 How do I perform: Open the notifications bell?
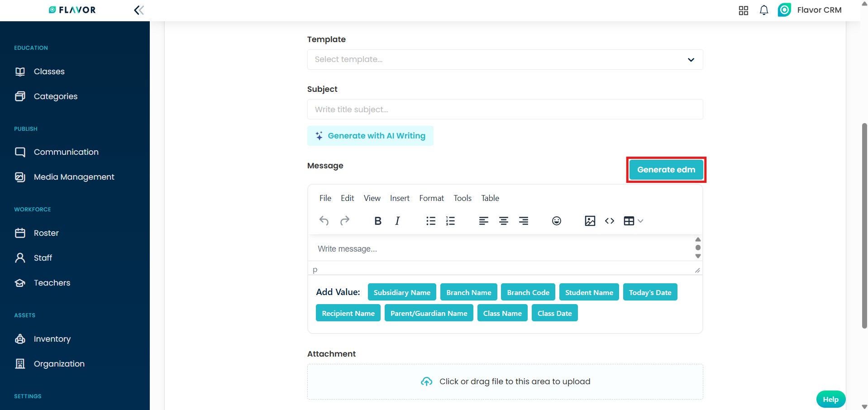(x=763, y=10)
